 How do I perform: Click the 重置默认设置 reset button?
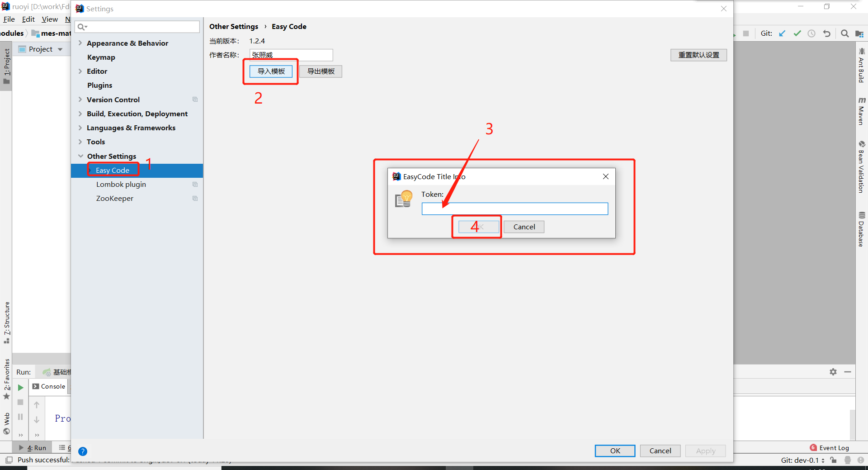(x=698, y=55)
